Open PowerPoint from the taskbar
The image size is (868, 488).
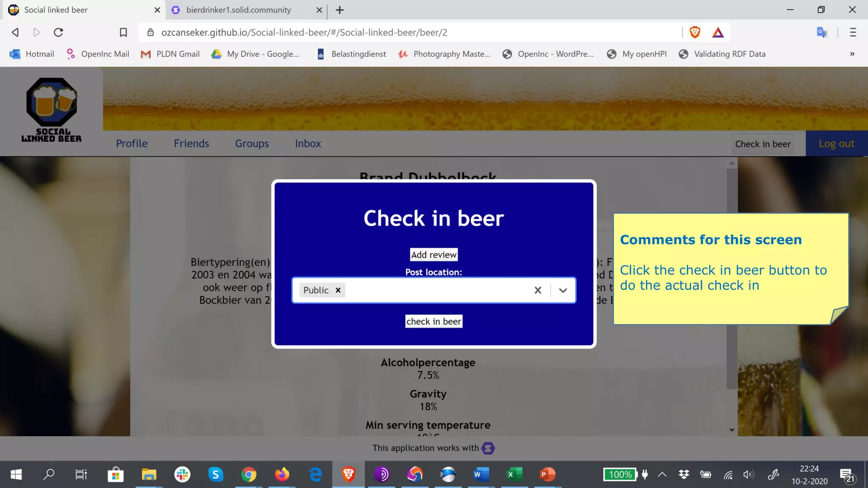pyautogui.click(x=547, y=474)
